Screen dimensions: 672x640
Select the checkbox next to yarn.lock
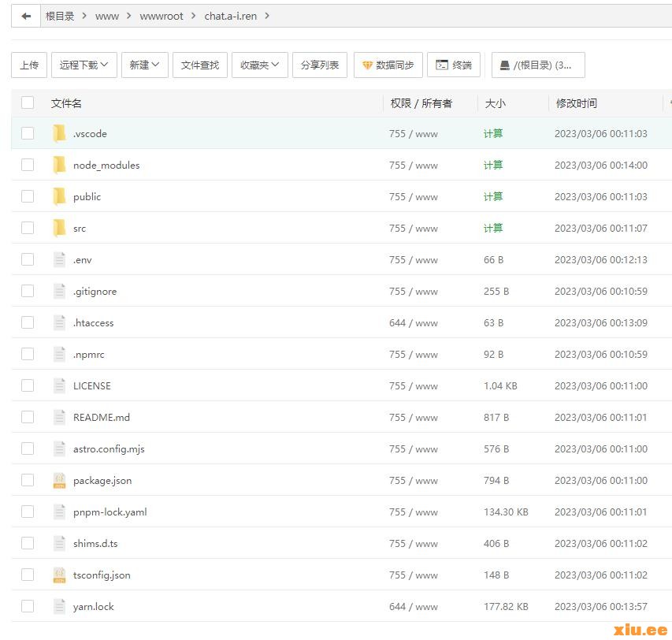28,606
